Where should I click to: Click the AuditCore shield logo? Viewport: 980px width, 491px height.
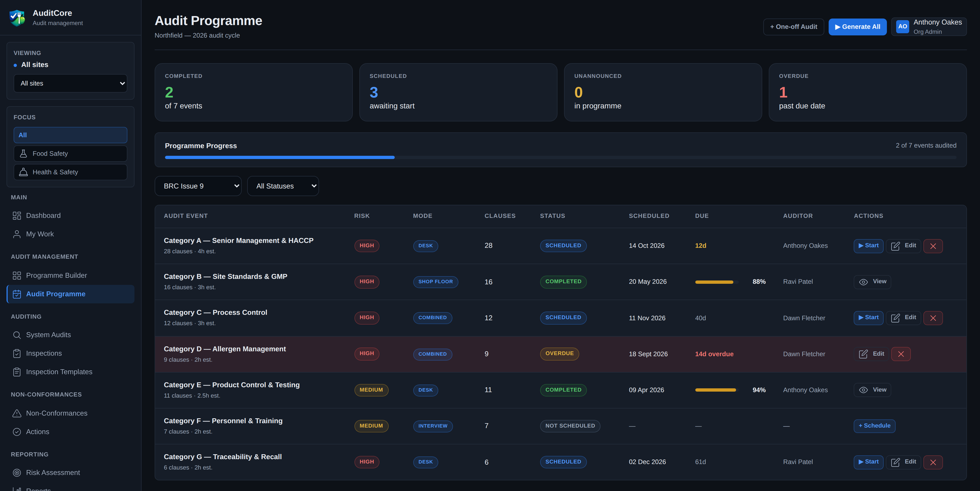point(17,18)
